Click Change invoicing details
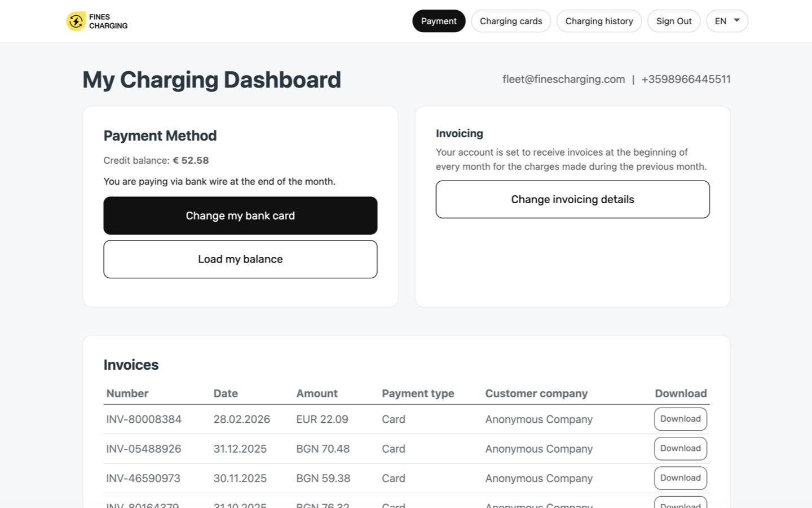This screenshot has height=508, width=812. 572,199
